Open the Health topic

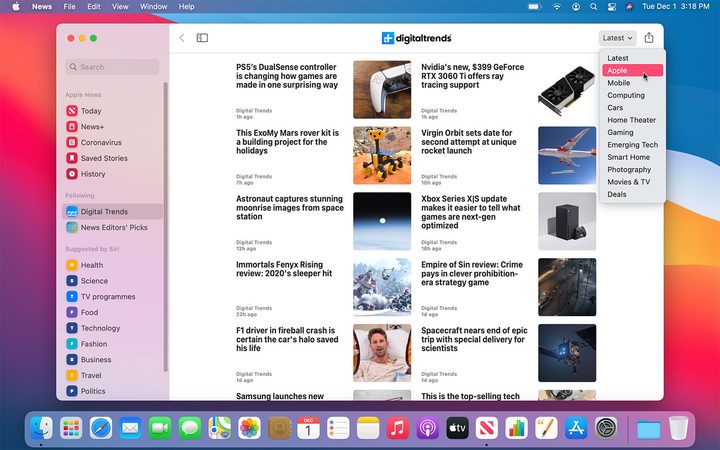[113, 265]
